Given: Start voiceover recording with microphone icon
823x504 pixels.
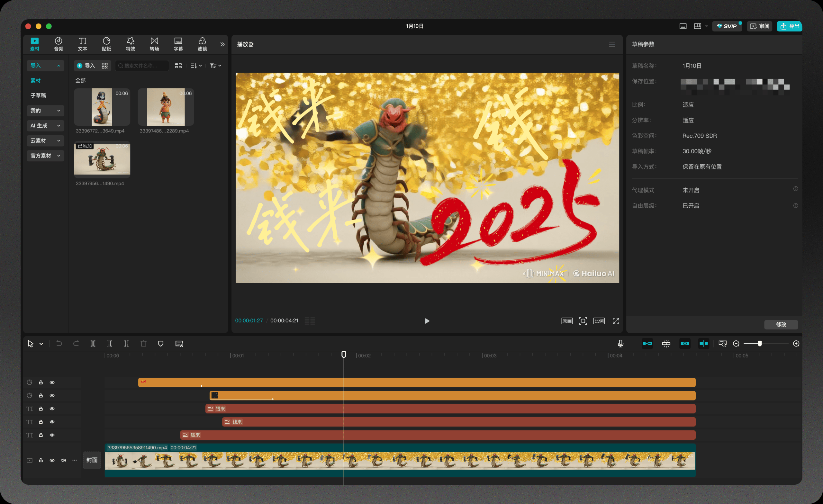Looking at the screenshot, I should 620,343.
